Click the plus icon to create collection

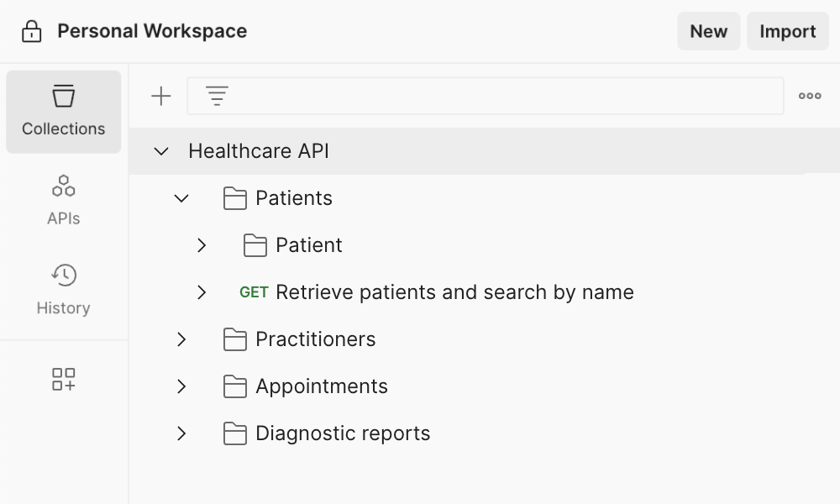[160, 97]
